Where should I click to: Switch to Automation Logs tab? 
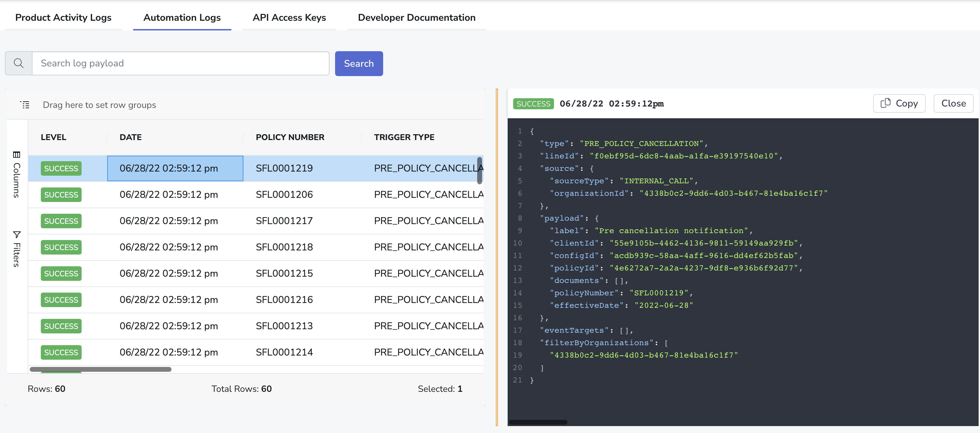(x=182, y=18)
